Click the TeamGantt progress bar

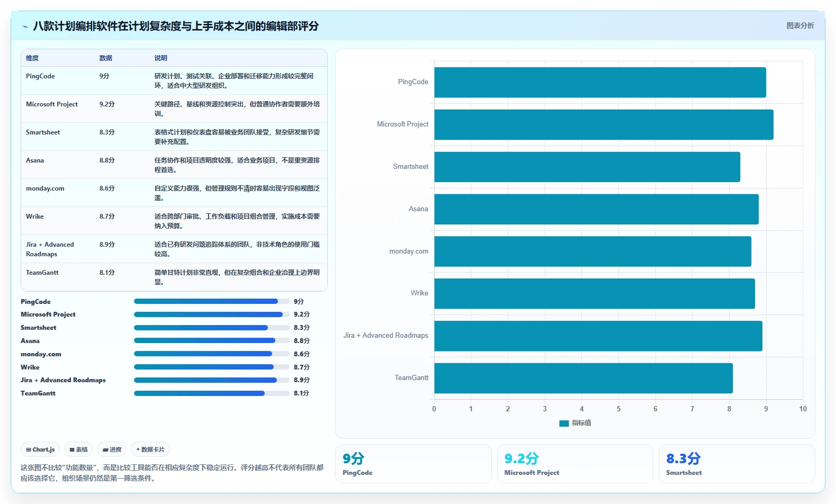click(212, 393)
